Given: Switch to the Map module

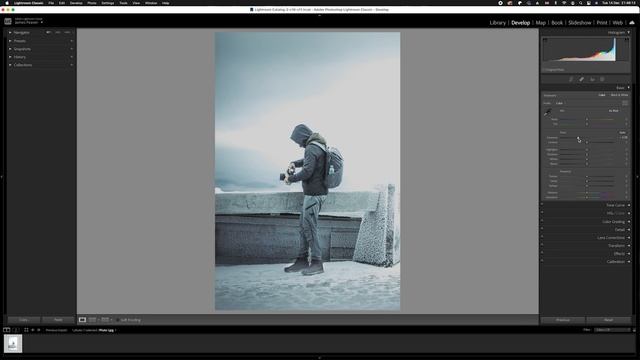Looking at the screenshot, I should point(540,23).
